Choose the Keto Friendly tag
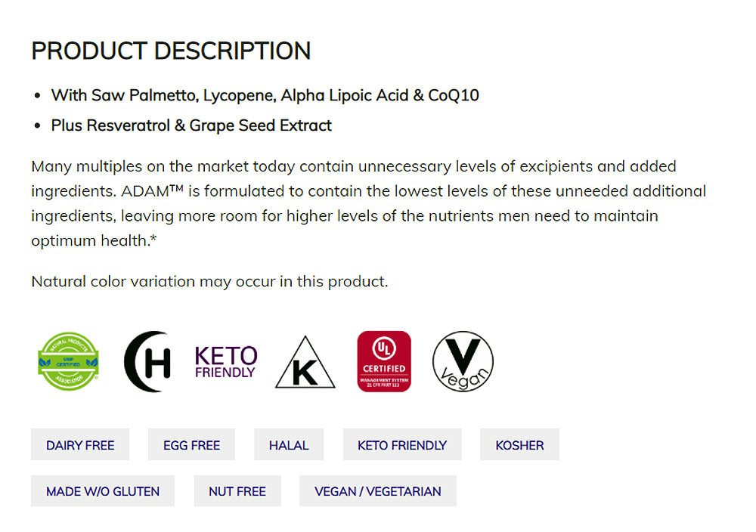This screenshot has height=532, width=756. 402,445
